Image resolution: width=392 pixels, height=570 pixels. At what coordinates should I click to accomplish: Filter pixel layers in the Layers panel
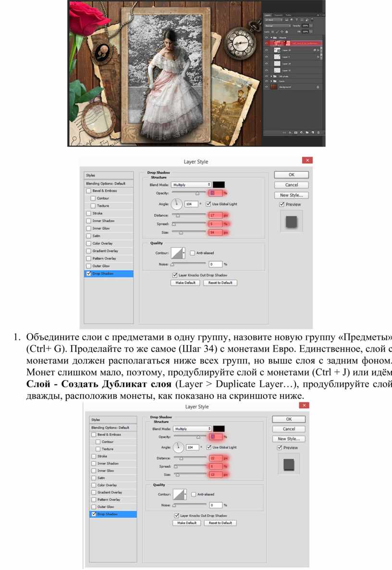(287, 20)
